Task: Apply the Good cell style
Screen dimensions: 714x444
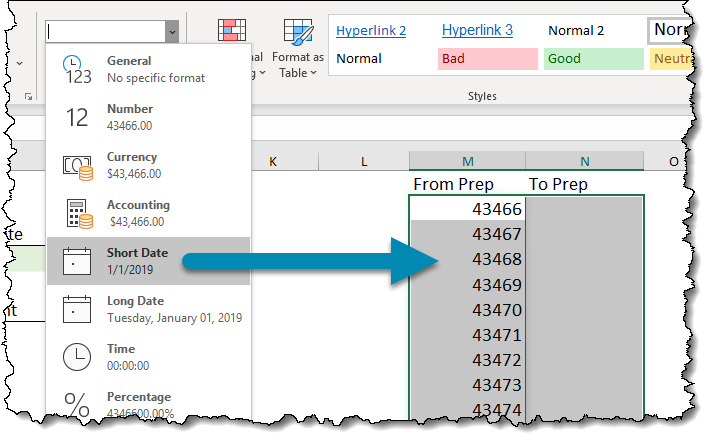Action: pyautogui.click(x=590, y=58)
